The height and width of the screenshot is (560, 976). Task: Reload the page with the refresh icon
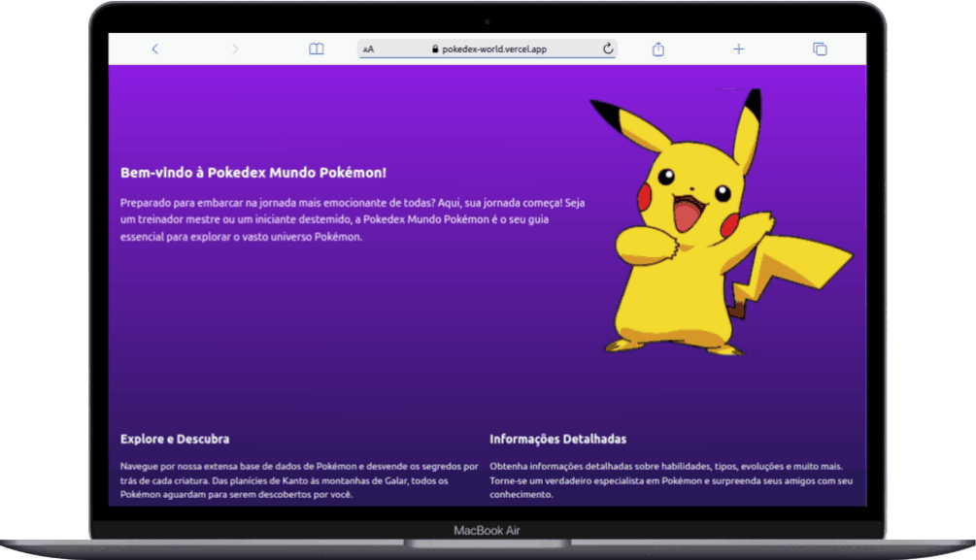608,49
